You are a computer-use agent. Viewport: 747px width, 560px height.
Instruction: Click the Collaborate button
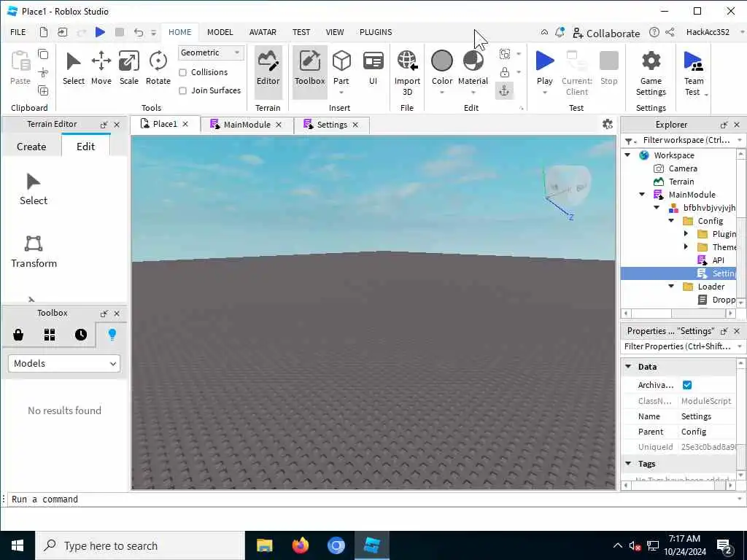(606, 33)
